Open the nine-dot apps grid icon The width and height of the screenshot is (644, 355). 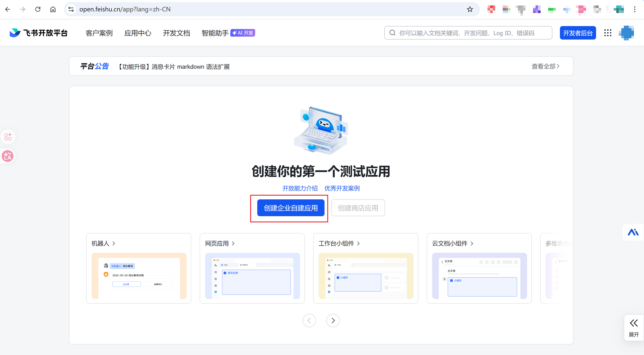click(607, 33)
